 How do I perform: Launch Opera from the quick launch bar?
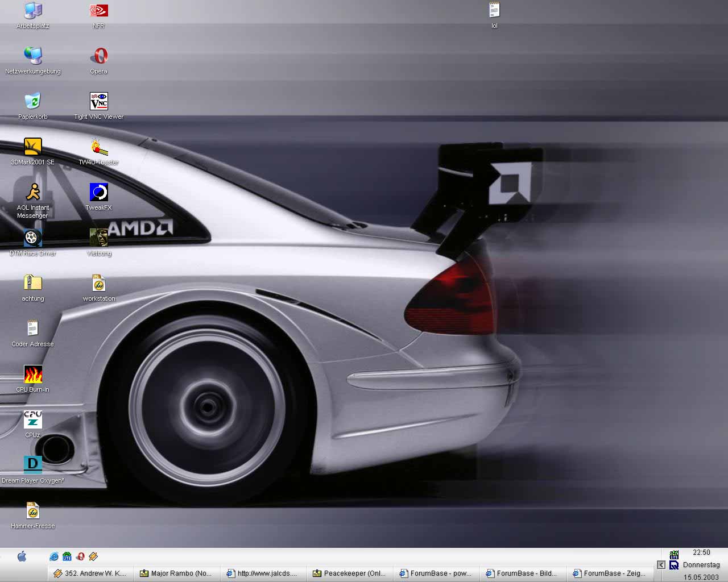[80, 556]
